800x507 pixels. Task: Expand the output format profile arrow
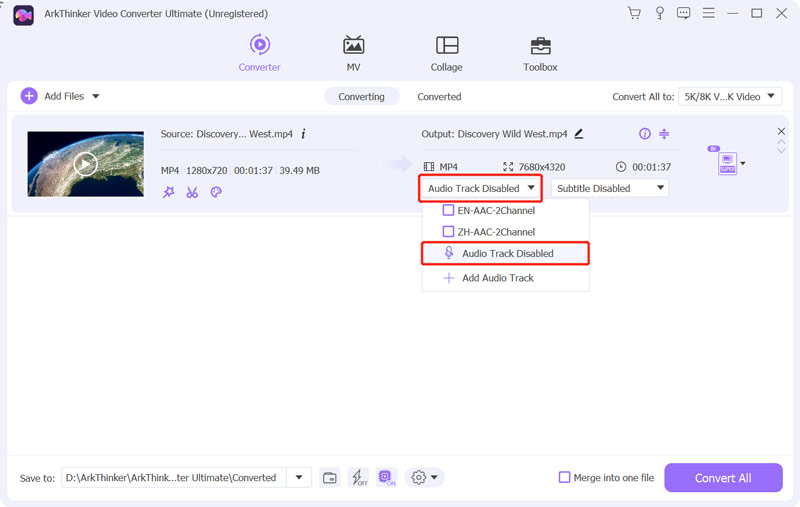(743, 163)
